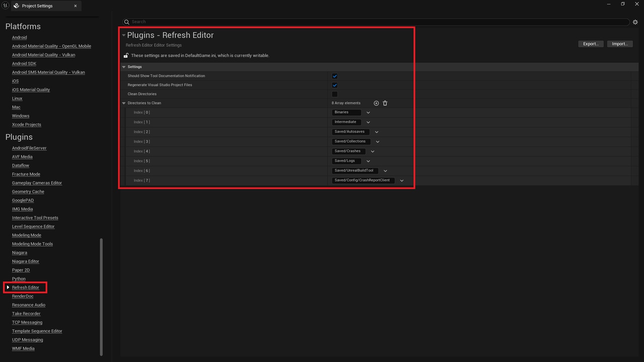The width and height of the screenshot is (644, 362).
Task: Open Niagara Editor plugin settings
Action: (26, 261)
